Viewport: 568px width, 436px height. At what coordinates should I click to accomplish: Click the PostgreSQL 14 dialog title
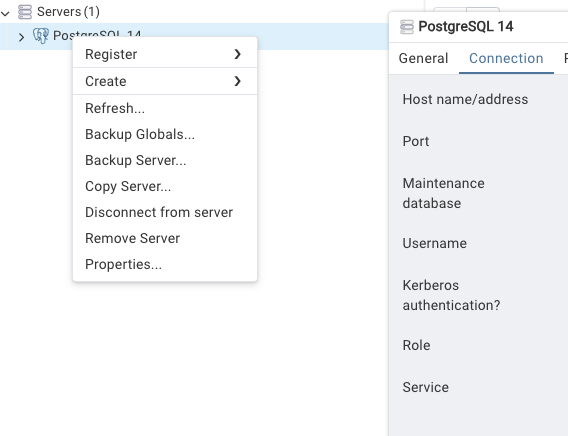coord(465,26)
